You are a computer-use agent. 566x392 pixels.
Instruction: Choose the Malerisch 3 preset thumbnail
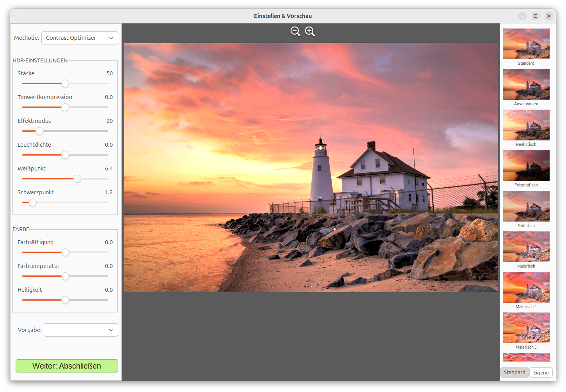526,328
